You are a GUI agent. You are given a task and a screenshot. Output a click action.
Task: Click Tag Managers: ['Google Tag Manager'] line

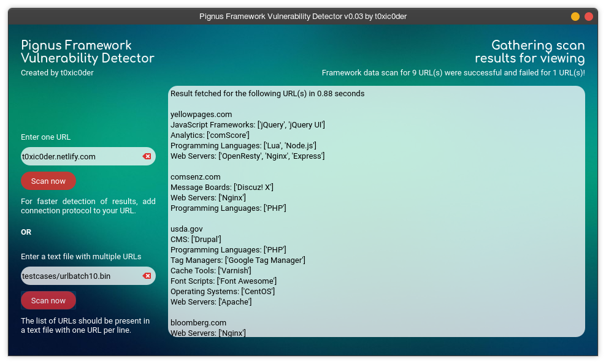(x=238, y=260)
